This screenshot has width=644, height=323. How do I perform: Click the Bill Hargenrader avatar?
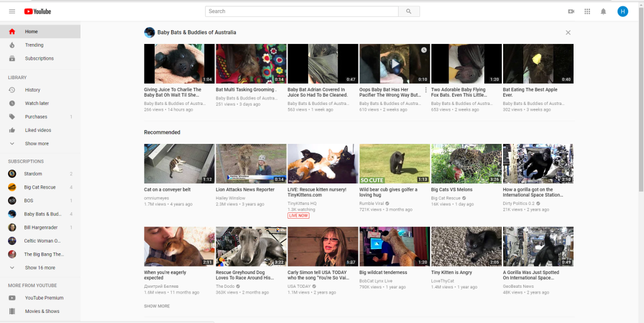pyautogui.click(x=12, y=227)
